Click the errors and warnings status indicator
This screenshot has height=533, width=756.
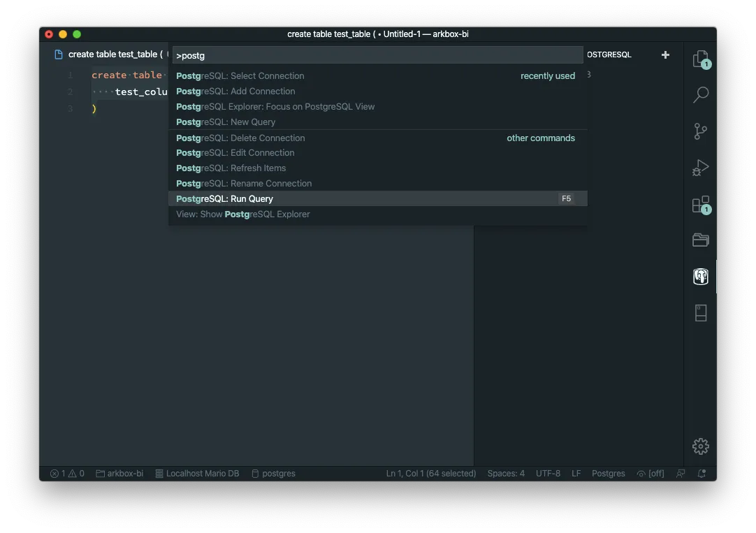(68, 473)
